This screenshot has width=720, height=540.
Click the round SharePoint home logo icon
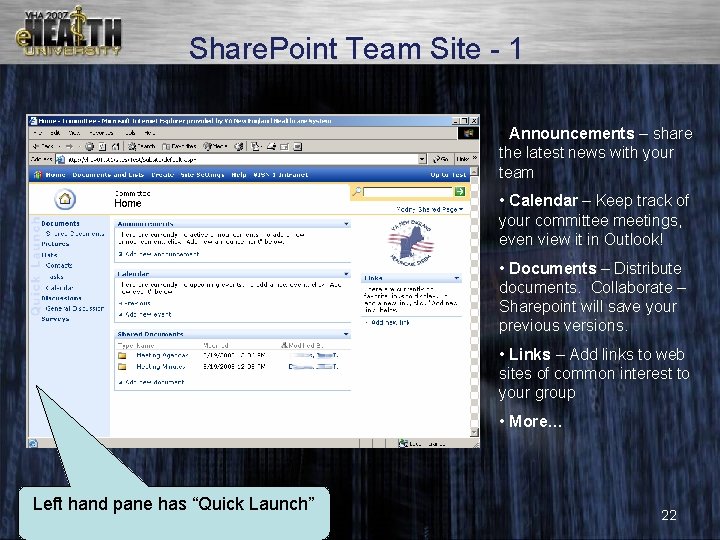(x=65, y=199)
